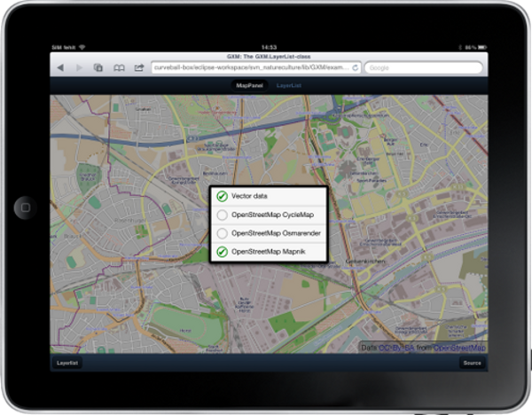Screen dimensions: 532x415
Task: Click the Layerlist button in bottom toolbar
Action: [x=67, y=363]
